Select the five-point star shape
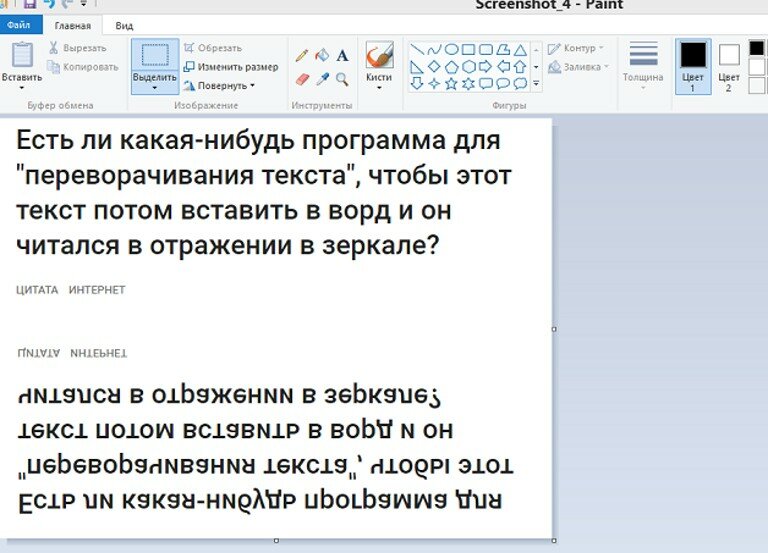Screen dimensions: 768x553 tap(451, 84)
